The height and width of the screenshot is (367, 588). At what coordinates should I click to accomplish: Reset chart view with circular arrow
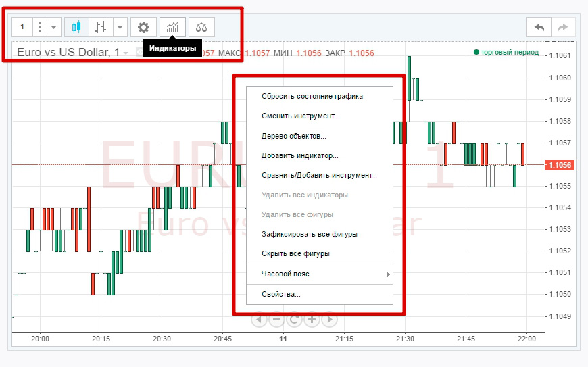tap(294, 319)
